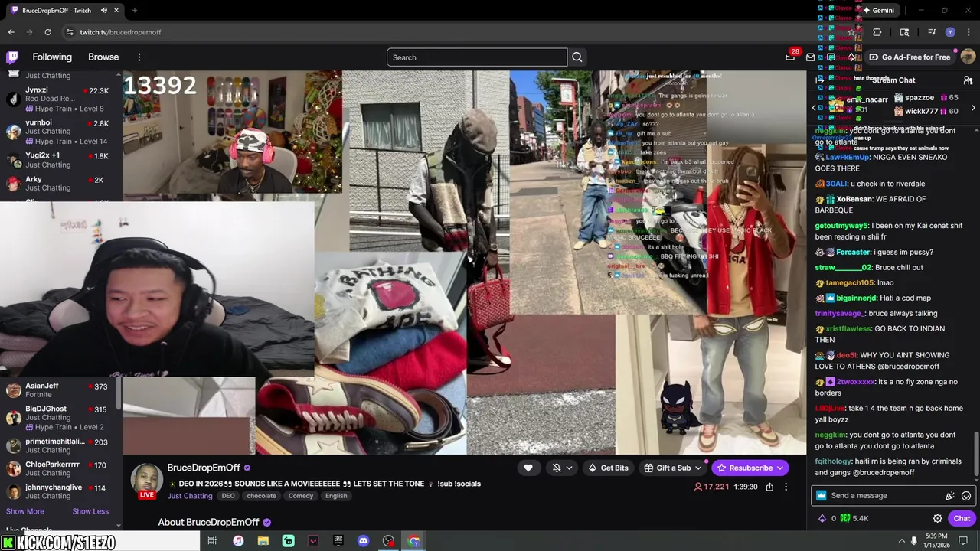980x551 pixels.
Task: Show previous gift leaderboard entry
Action: coord(815,108)
